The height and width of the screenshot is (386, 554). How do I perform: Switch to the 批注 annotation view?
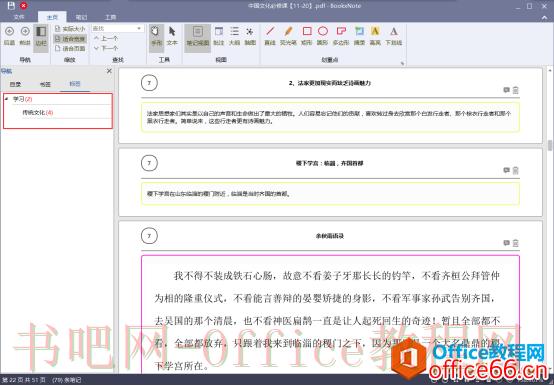coord(219,36)
